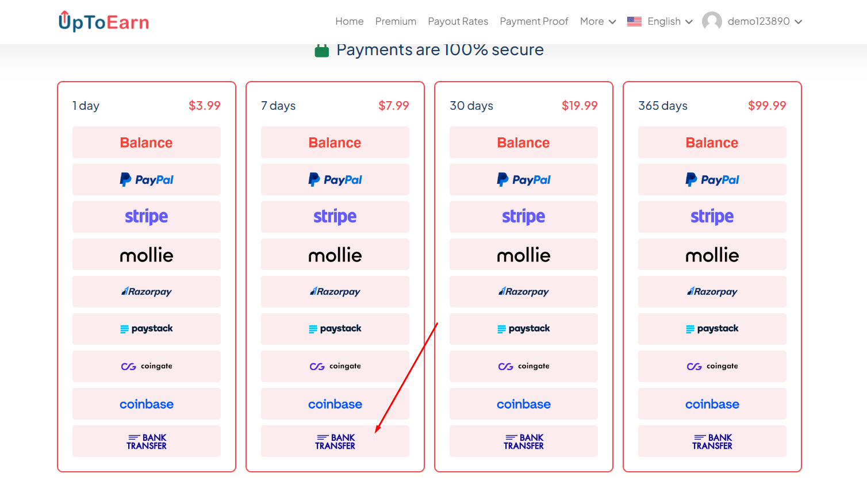Choose Stripe for the 7 days plan
This screenshot has width=867, height=504.
pos(335,217)
